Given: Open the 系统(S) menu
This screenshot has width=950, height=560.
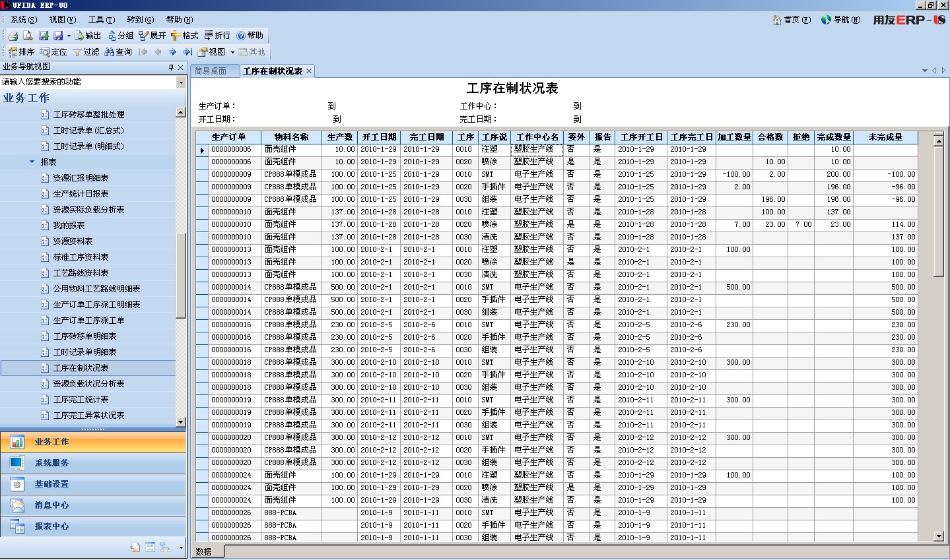Looking at the screenshot, I should [x=23, y=20].
